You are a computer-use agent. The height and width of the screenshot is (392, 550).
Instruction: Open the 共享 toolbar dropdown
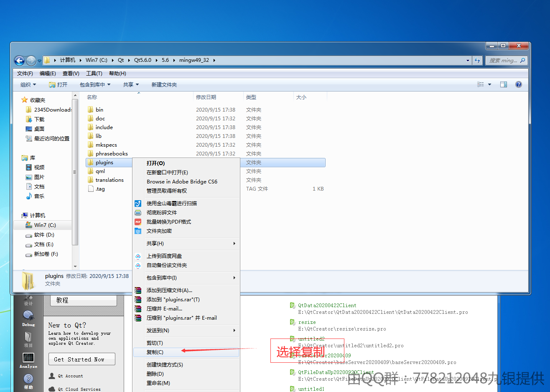tap(131, 84)
